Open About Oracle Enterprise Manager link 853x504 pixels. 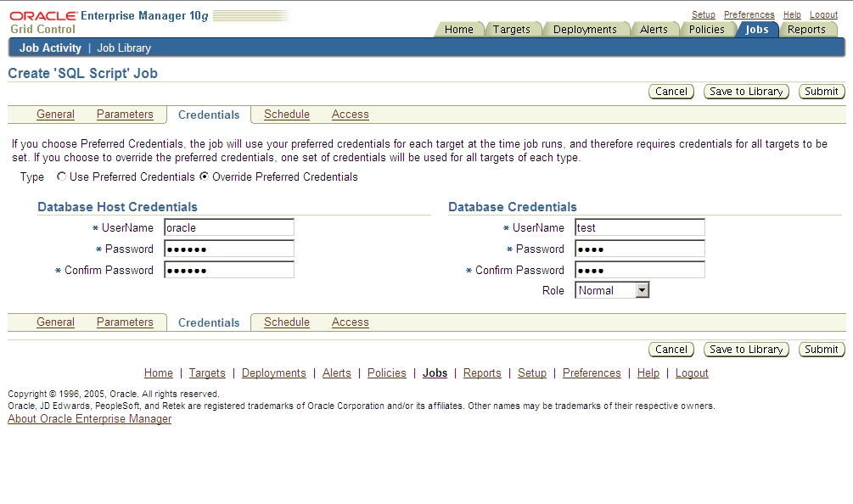90,418
